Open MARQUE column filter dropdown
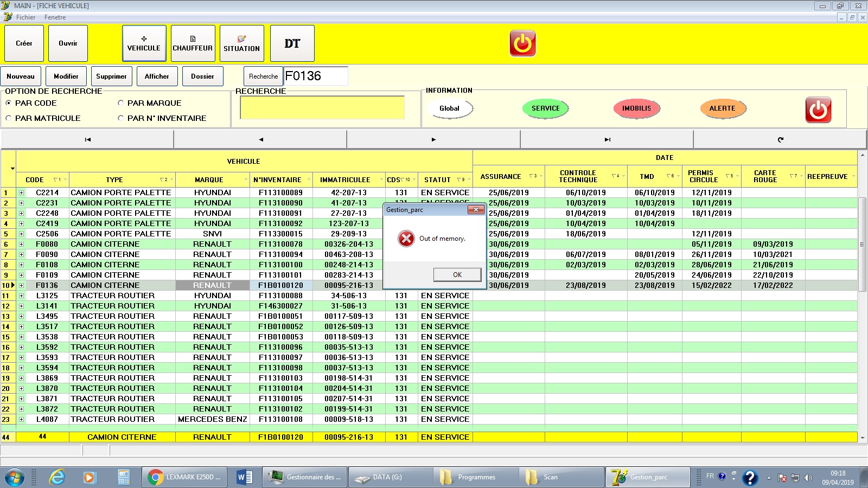This screenshot has width=868, height=488. click(x=246, y=179)
